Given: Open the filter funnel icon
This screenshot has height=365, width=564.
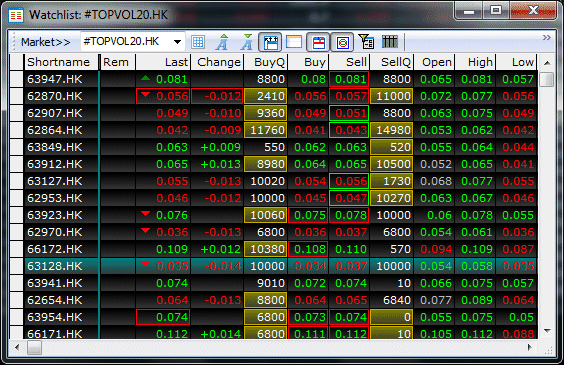Looking at the screenshot, I should pos(366,42).
